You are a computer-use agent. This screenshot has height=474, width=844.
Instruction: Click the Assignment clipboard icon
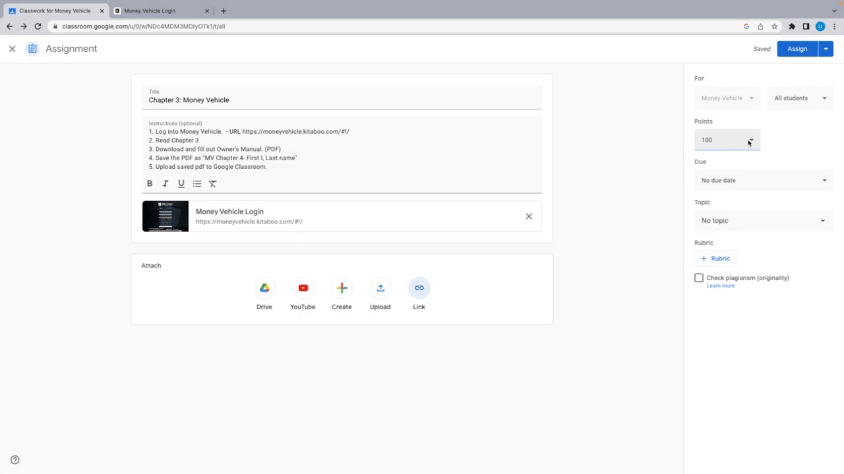32,48
